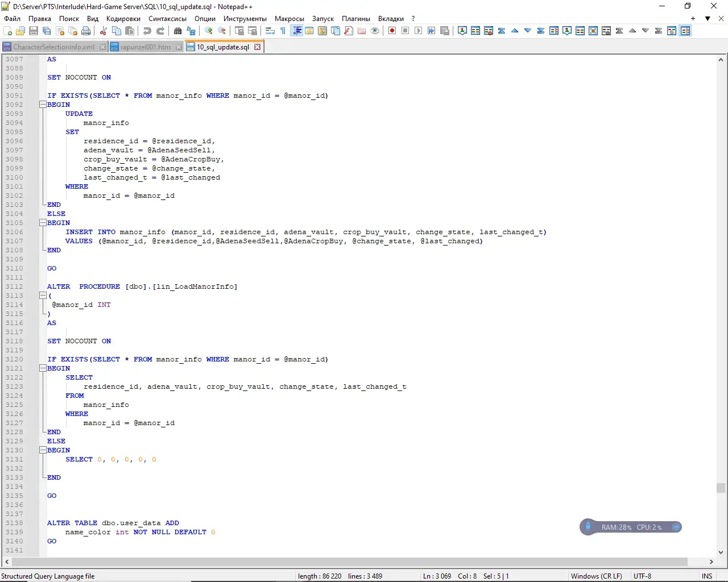Switch to the rapunzel001.htm tab
Viewport: 728px width, 582px height.
tap(146, 47)
